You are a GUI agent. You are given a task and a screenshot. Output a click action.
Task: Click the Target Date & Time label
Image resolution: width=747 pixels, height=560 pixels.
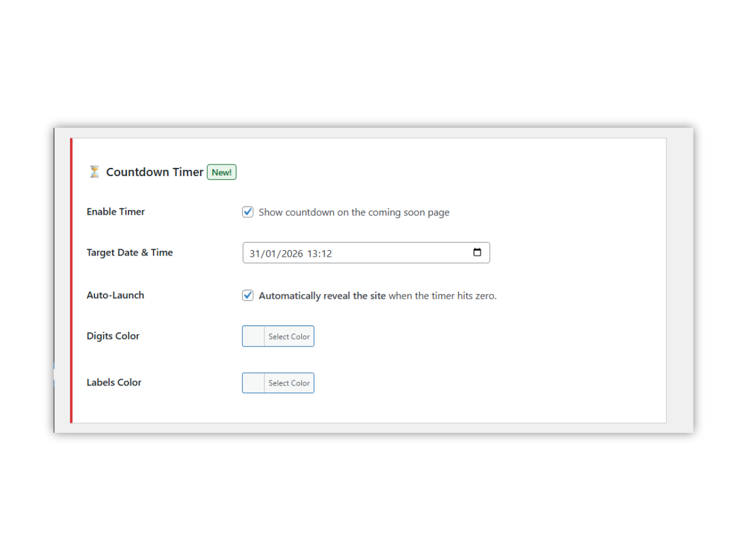click(x=130, y=253)
